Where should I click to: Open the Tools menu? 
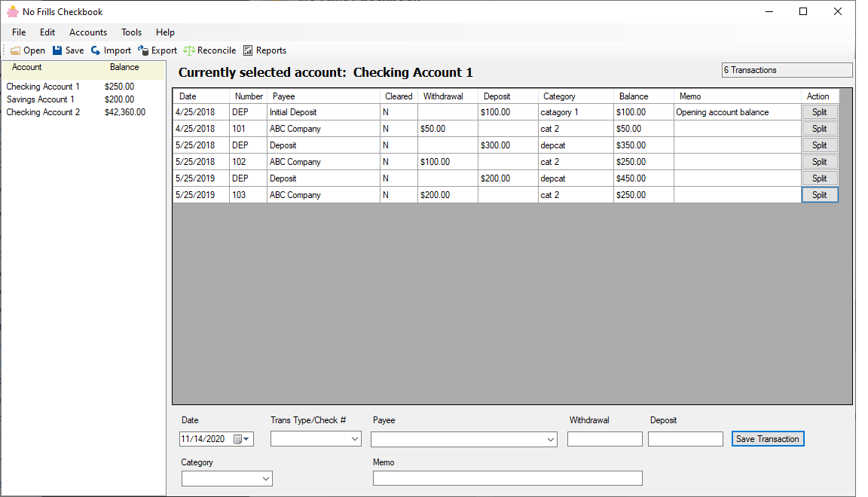click(131, 32)
